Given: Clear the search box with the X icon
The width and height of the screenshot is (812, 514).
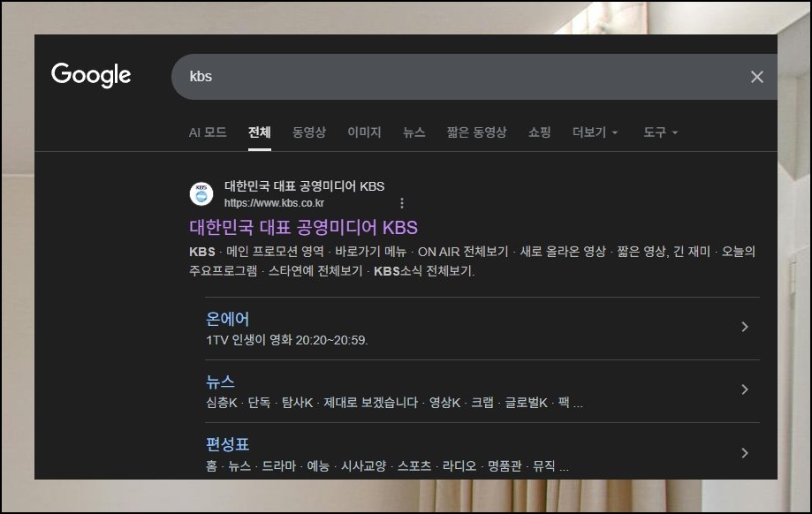Looking at the screenshot, I should tap(756, 77).
